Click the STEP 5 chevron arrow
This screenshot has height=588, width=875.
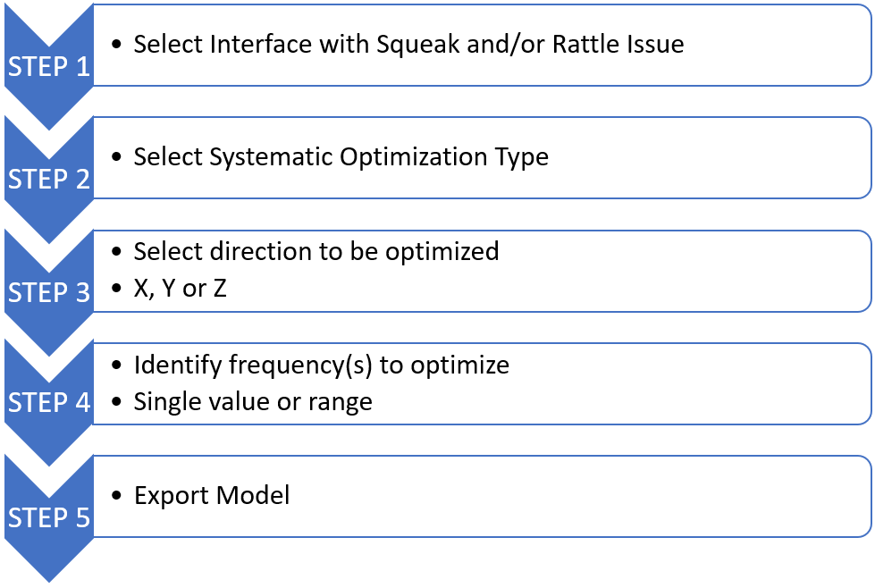pos(49,517)
